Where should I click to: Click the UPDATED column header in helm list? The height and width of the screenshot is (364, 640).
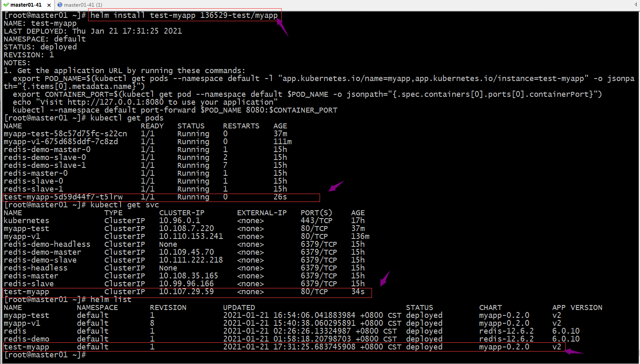click(239, 308)
